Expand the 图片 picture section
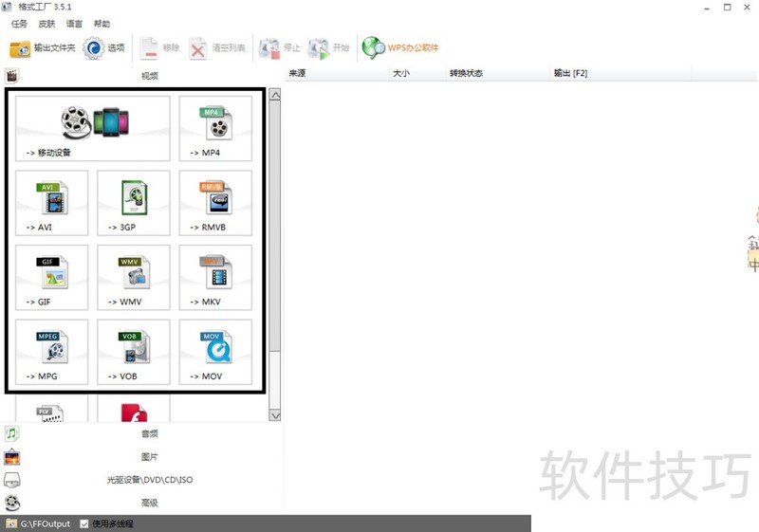The image size is (759, 532). click(150, 457)
